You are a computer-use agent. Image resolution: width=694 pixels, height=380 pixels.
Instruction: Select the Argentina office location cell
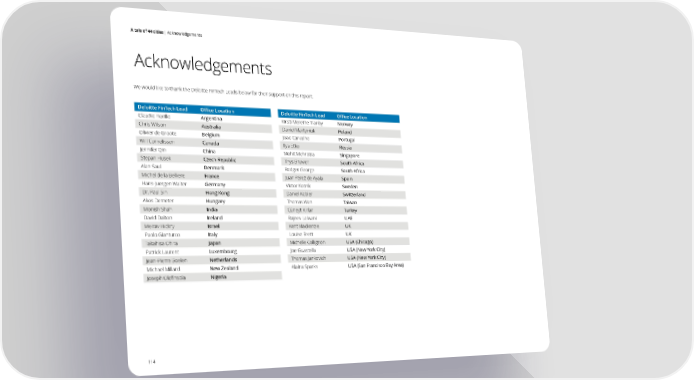pos(211,119)
